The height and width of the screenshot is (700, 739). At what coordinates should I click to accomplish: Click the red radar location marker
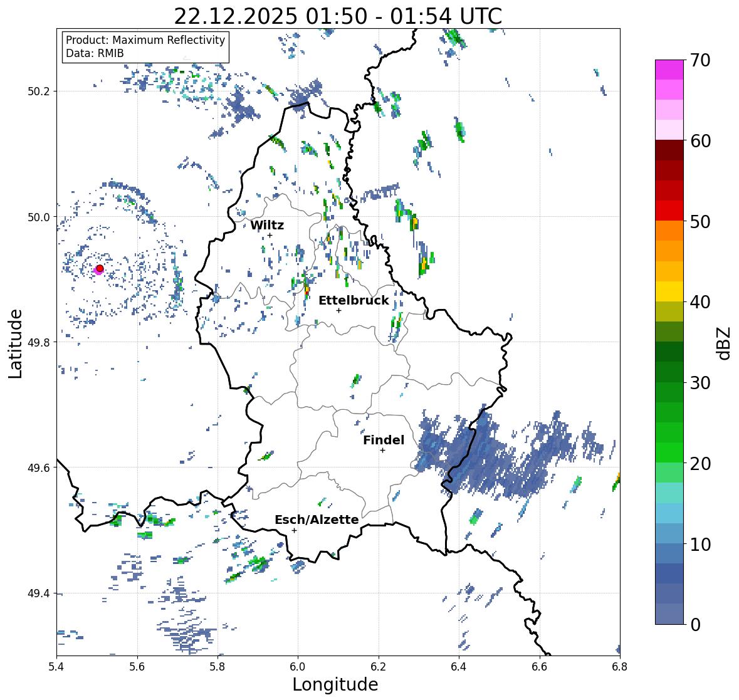pos(100,268)
